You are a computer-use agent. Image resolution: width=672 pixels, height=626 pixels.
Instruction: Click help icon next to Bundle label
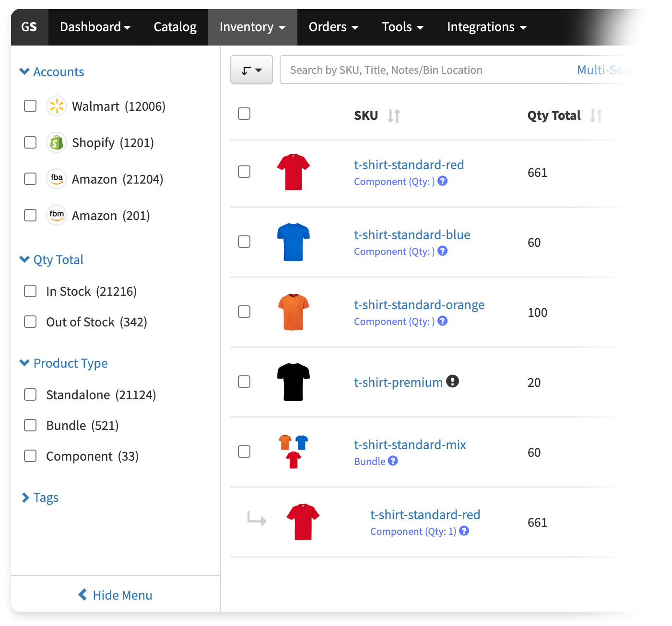(393, 461)
